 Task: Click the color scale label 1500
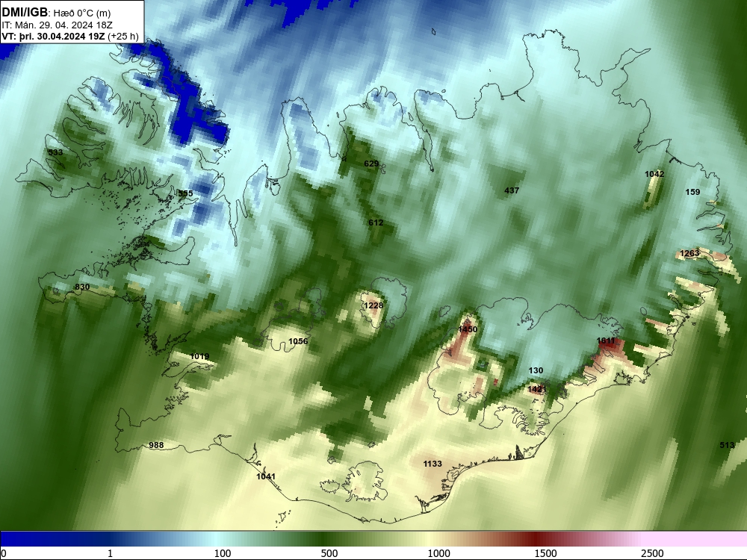(545, 553)
